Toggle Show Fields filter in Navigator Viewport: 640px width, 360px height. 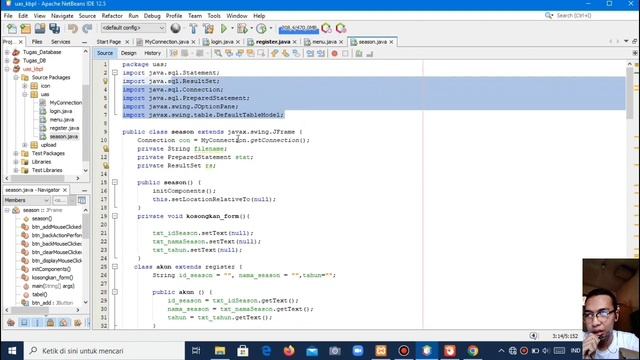tap(24, 323)
